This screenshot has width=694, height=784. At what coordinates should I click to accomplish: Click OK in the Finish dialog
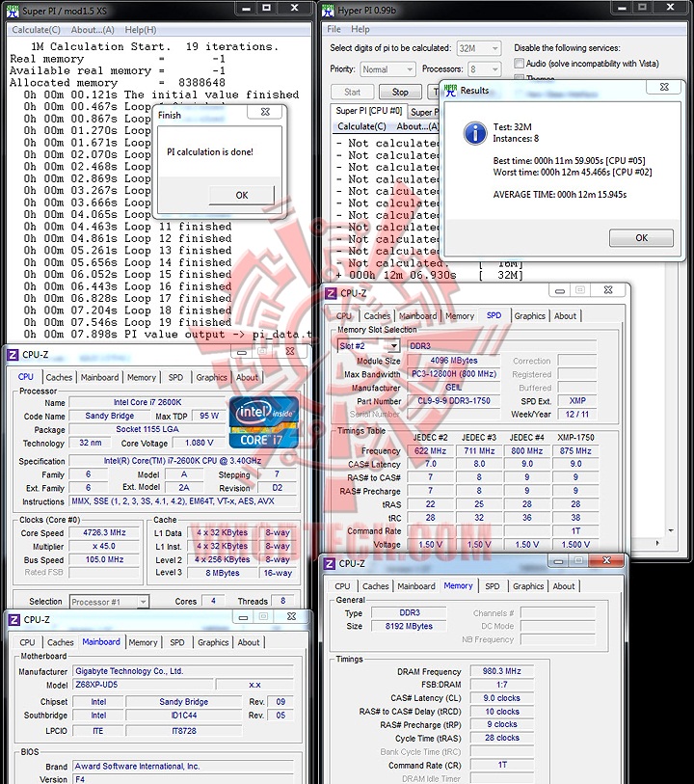click(x=242, y=195)
